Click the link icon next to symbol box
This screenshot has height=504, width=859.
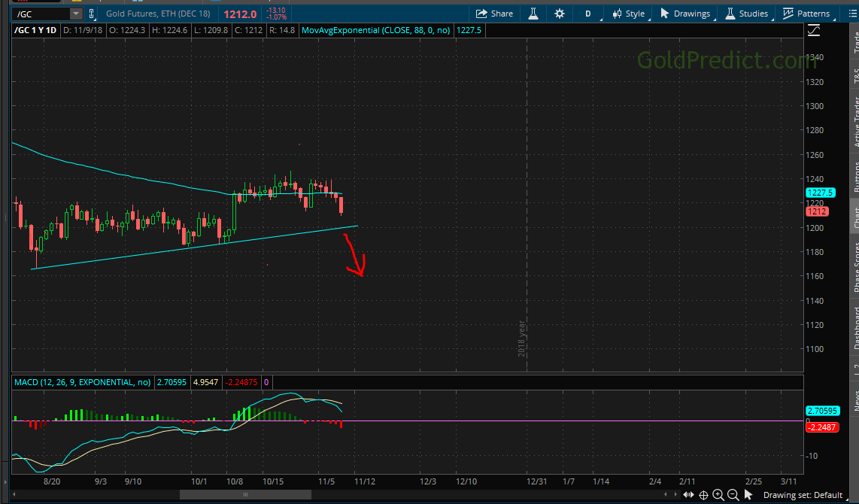pos(92,14)
